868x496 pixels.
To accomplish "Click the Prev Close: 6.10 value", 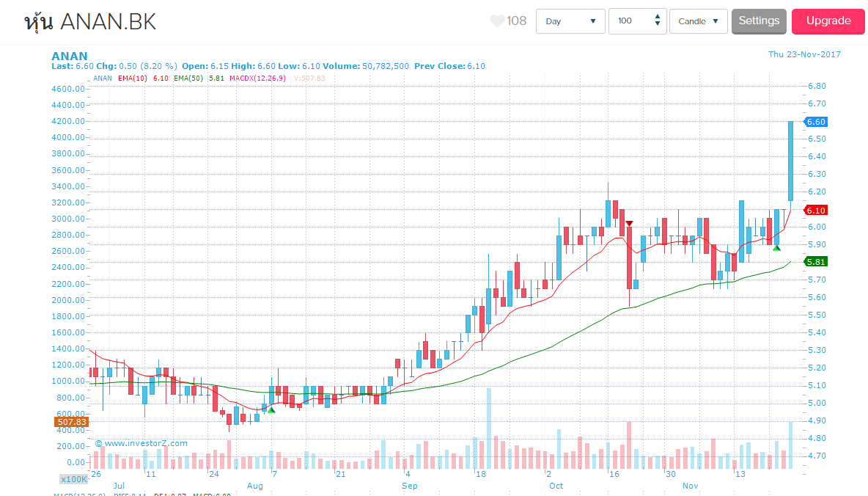I will (449, 66).
